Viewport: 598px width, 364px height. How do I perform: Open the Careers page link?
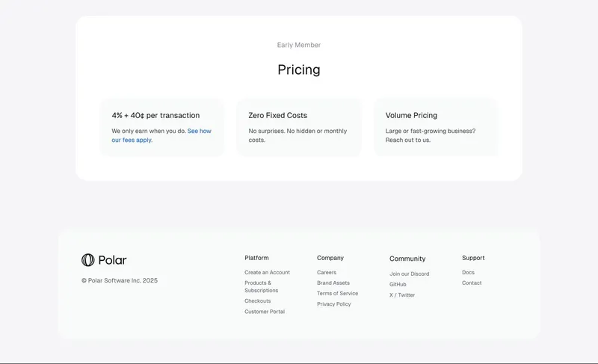(x=326, y=273)
